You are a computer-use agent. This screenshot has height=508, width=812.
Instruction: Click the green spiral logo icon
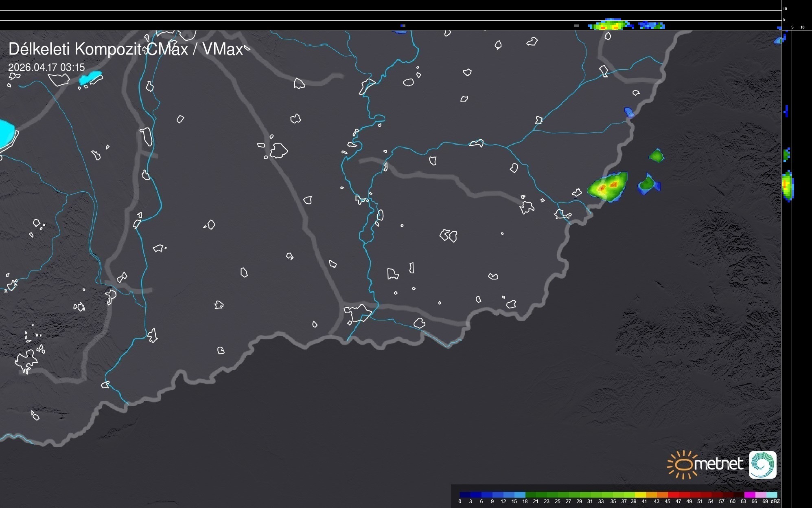coord(762,464)
